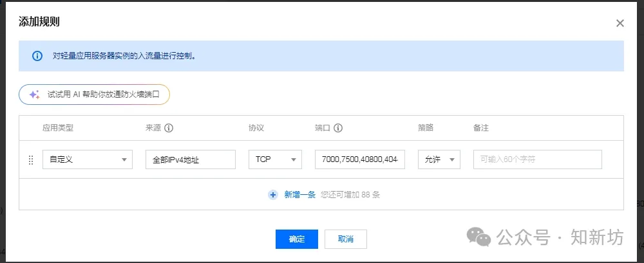This screenshot has width=644, height=263.
Task: Click the banner text about 入流量进行控制
Action: click(x=124, y=56)
